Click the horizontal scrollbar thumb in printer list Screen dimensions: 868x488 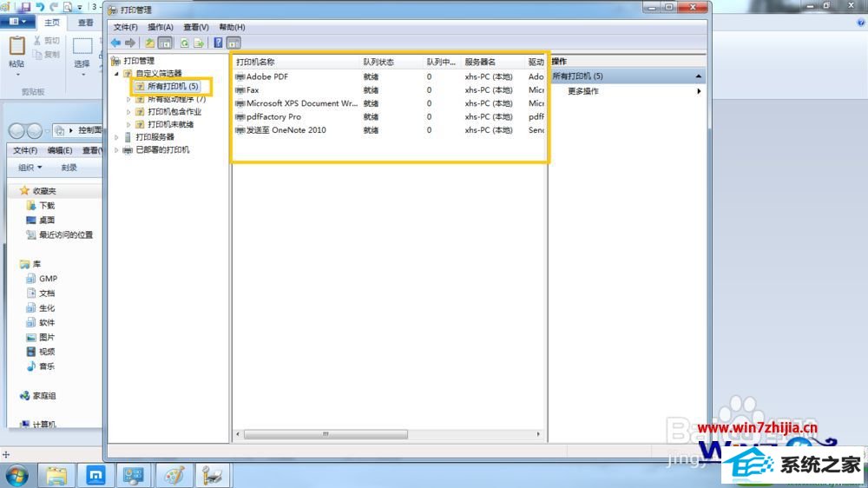[x=325, y=434]
